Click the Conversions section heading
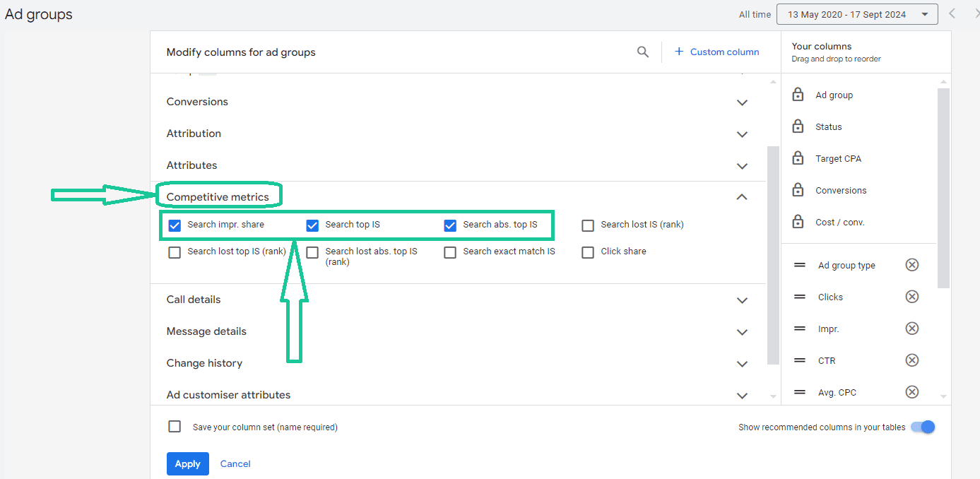 tap(197, 102)
